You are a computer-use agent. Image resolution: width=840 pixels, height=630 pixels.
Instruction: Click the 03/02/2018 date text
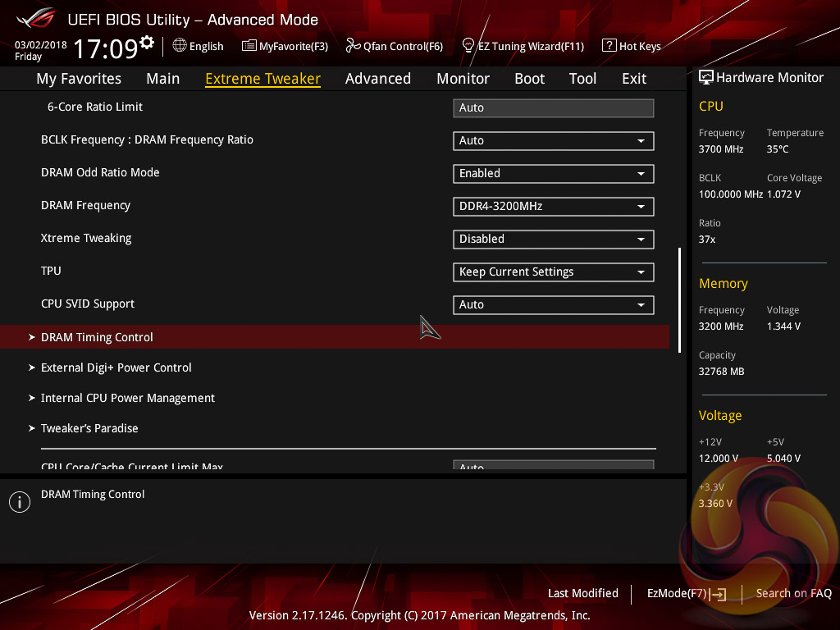(x=41, y=45)
